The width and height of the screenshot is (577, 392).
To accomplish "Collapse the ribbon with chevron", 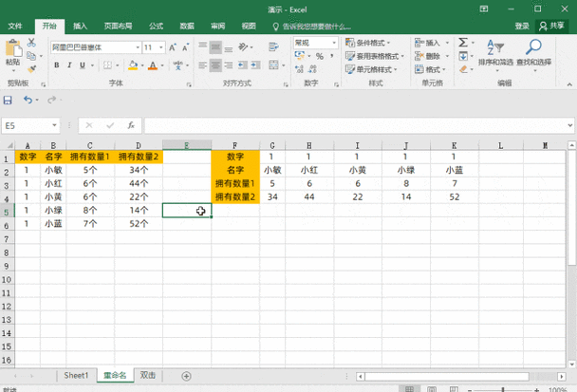I will 569,84.
